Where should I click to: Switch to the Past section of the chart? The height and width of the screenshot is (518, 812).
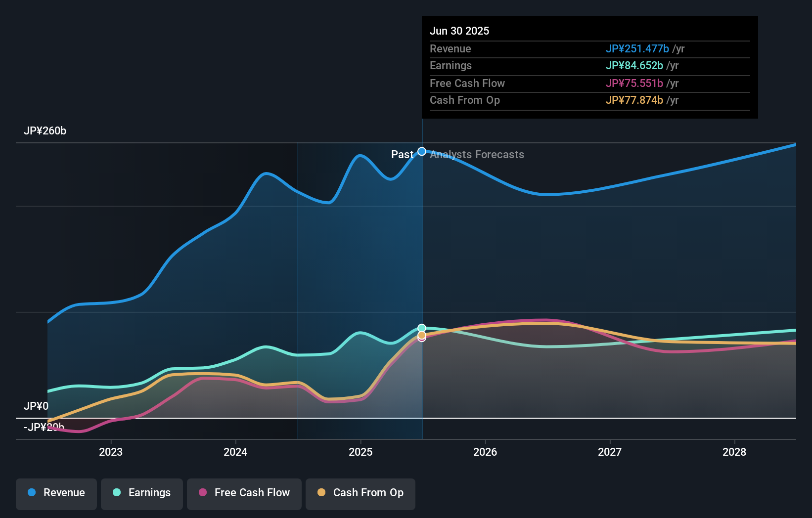402,154
